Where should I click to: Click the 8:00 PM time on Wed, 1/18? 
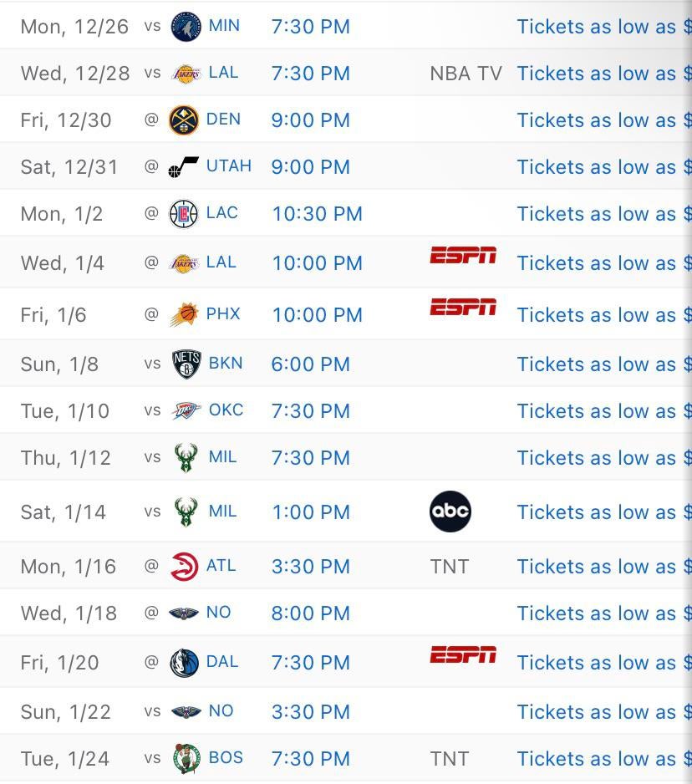(x=310, y=613)
